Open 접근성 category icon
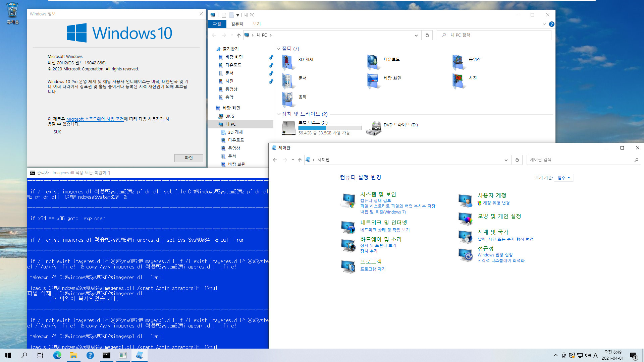644x362 pixels. tap(466, 255)
